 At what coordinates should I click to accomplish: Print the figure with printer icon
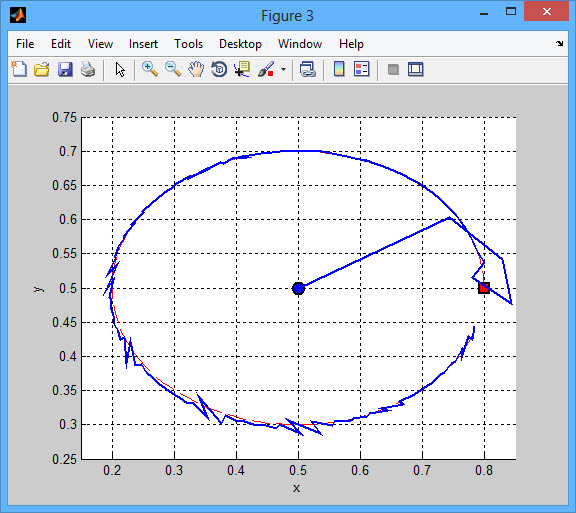88,69
